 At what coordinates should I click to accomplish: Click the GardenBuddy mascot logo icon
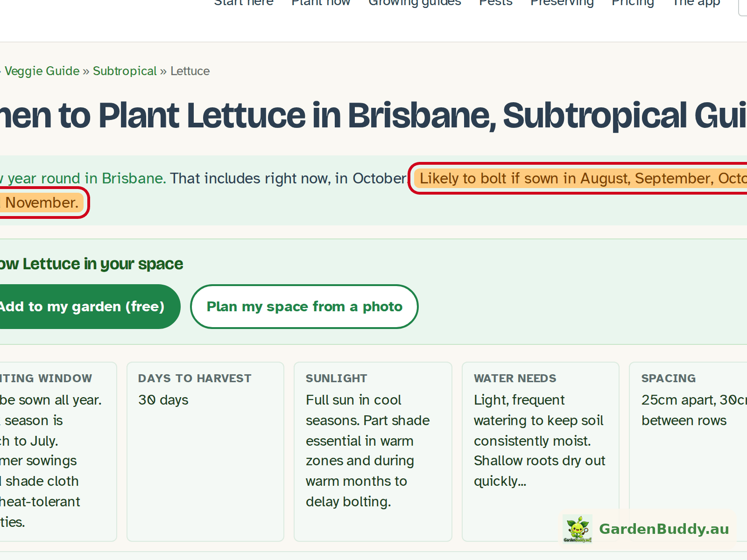578,529
